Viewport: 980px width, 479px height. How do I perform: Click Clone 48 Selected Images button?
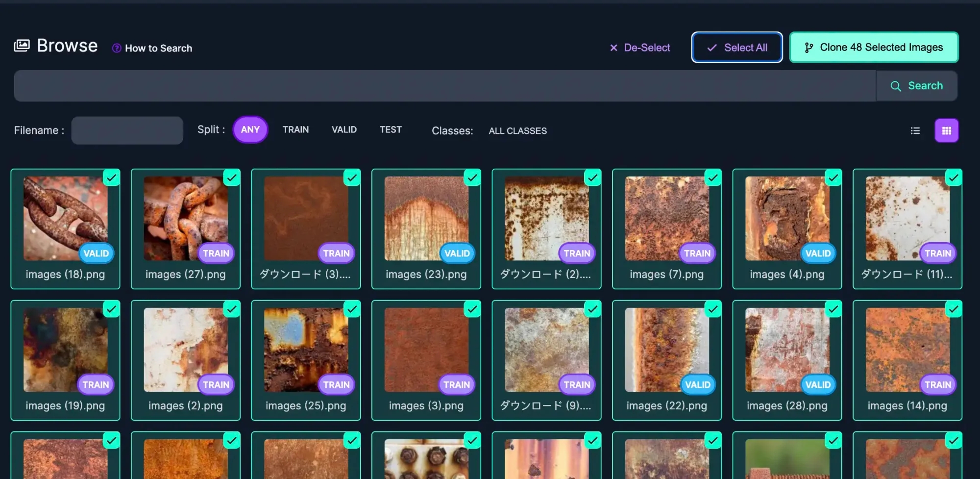[874, 48]
